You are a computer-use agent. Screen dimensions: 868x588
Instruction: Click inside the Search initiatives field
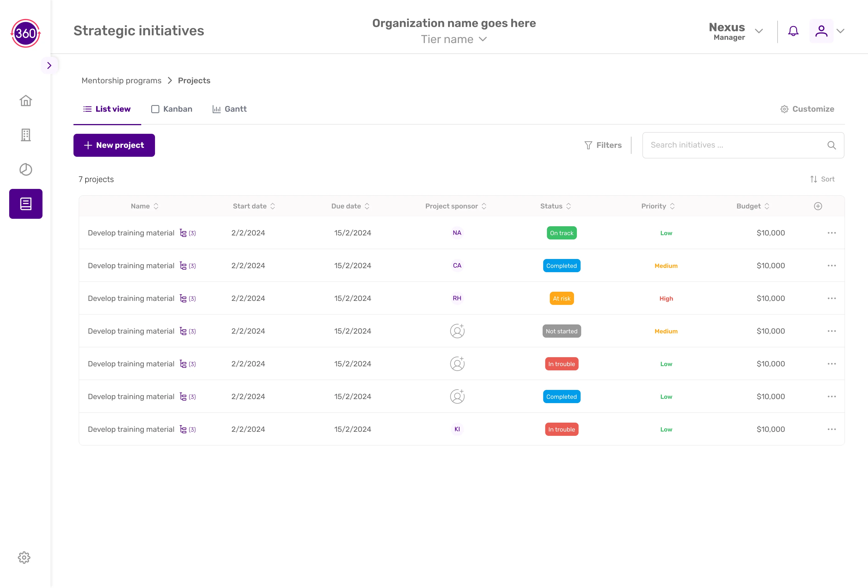[728, 145]
